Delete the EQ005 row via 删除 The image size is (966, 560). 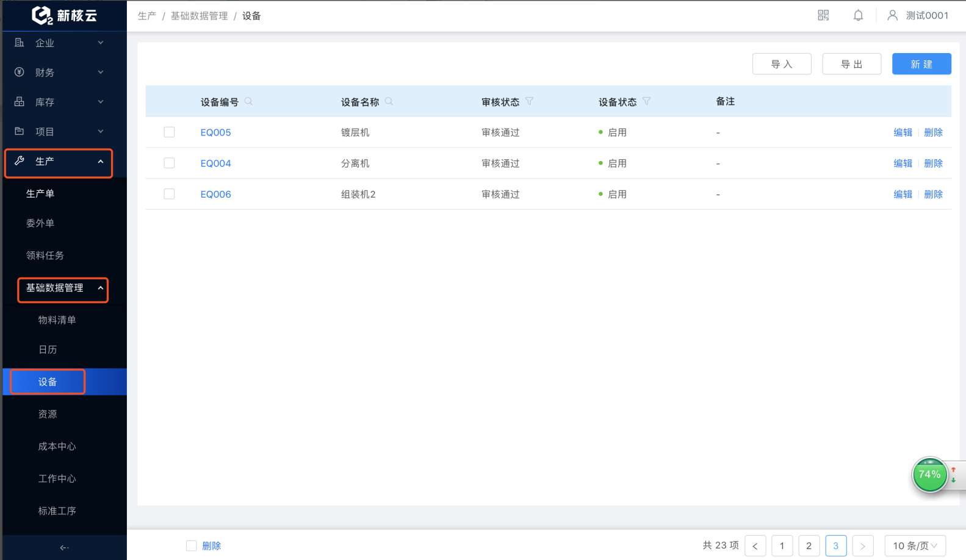[x=933, y=132]
